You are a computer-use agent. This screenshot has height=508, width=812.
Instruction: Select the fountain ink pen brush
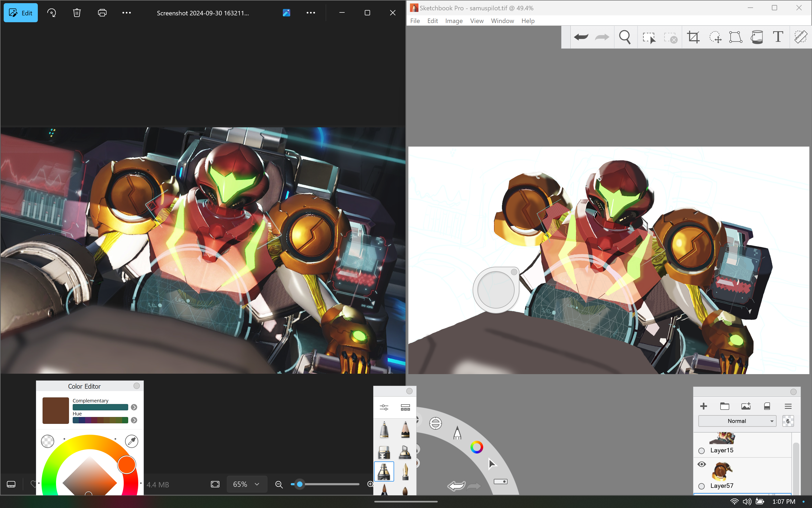tap(405, 472)
